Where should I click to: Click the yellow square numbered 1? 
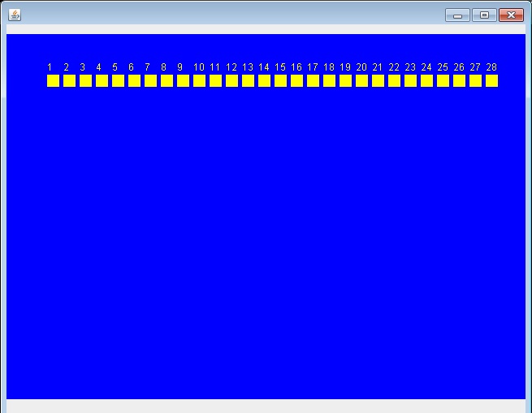click(53, 80)
